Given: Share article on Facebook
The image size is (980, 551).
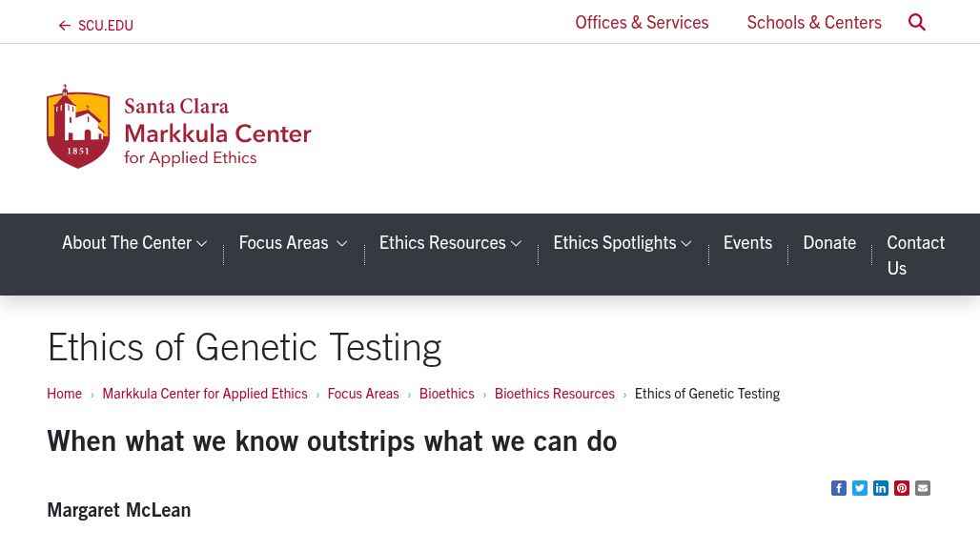Looking at the screenshot, I should coord(839,488).
